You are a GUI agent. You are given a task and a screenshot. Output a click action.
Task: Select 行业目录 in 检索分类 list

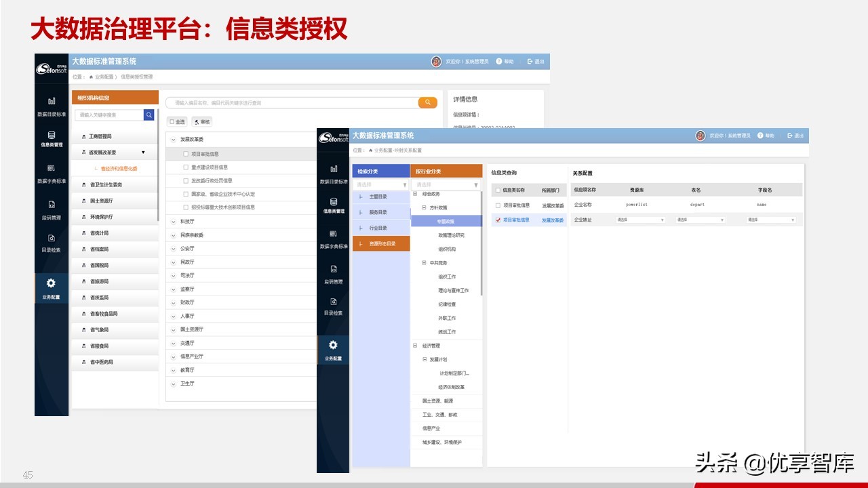(x=381, y=228)
